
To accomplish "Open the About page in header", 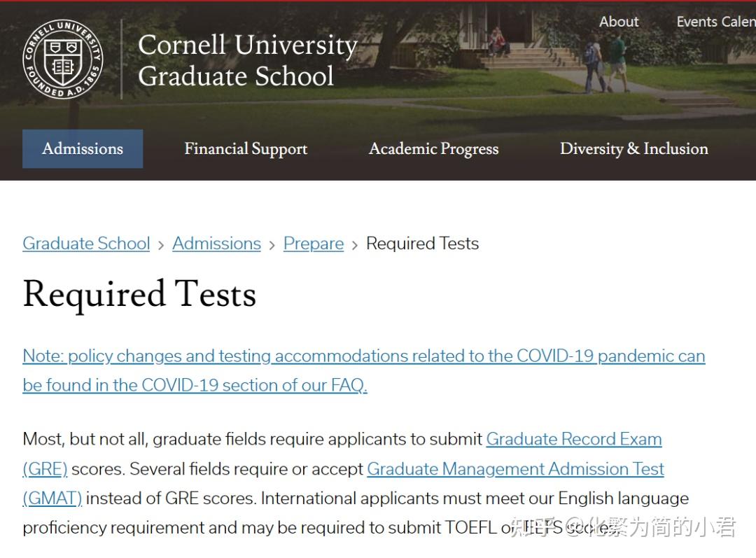I will tap(619, 22).
